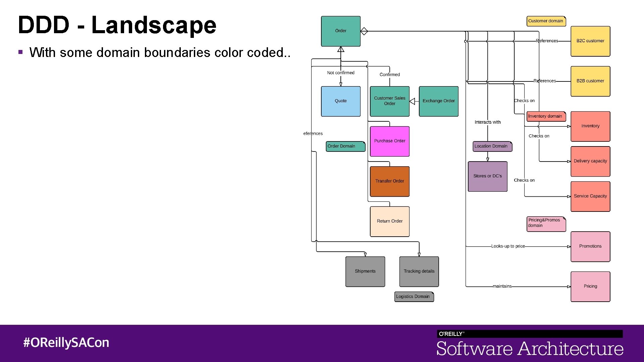Select the pink Promotions box

(590, 246)
